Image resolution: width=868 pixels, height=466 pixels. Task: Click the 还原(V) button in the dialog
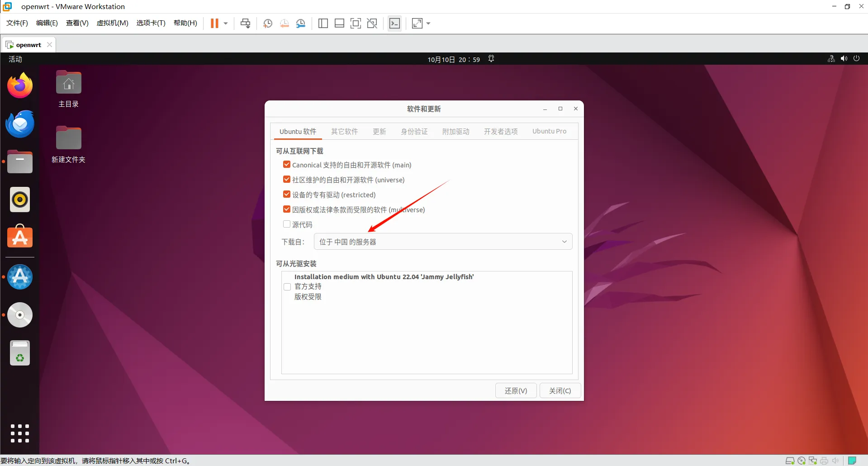coord(515,390)
